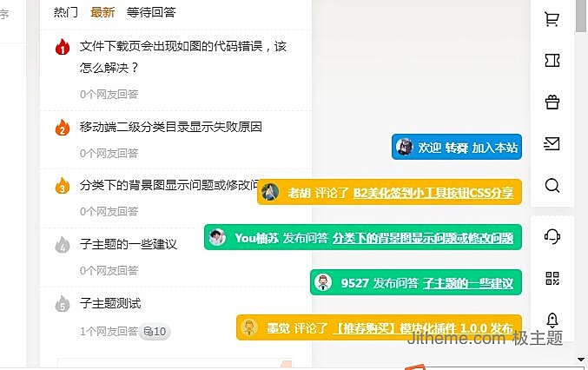Click the search magnifier icon

552,185
